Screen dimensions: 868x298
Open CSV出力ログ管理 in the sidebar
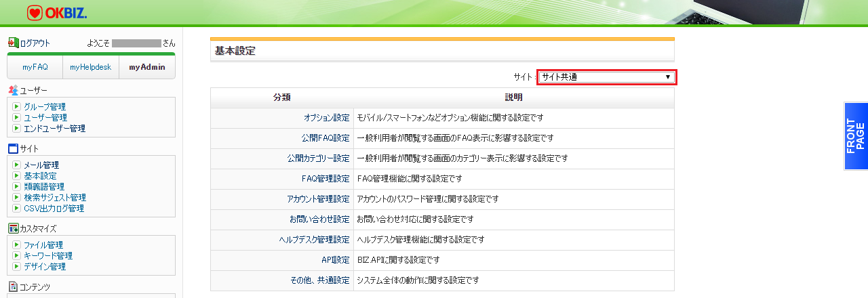54,208
